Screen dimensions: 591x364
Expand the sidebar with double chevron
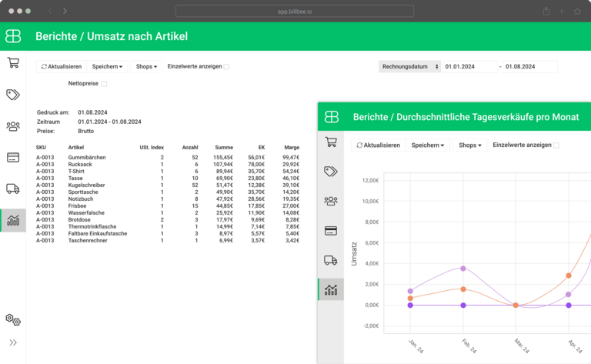pyautogui.click(x=13, y=342)
